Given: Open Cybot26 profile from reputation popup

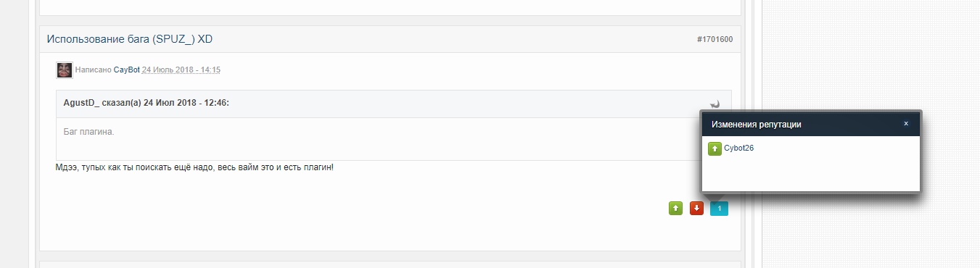Looking at the screenshot, I should 739,148.
